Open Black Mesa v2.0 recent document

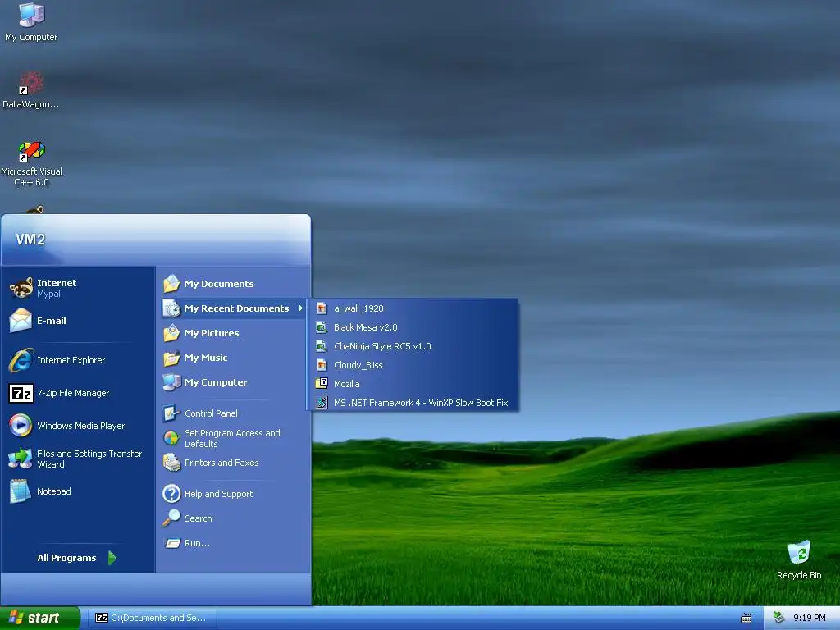[414, 327]
